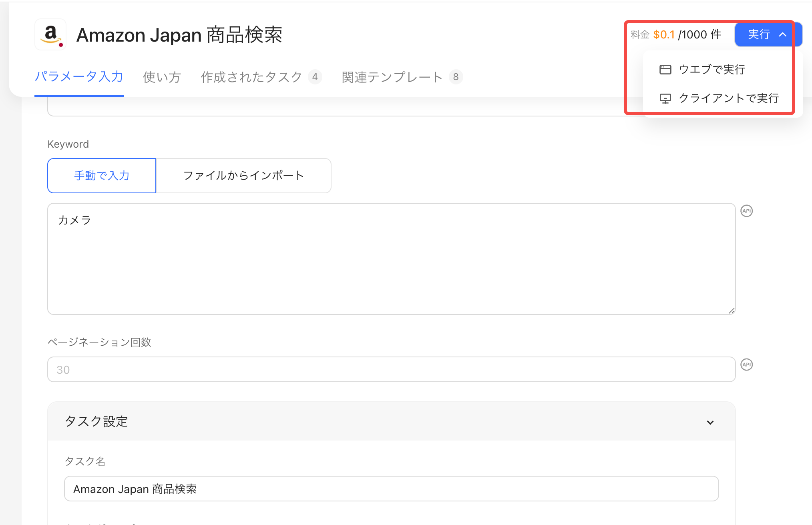812x525 pixels.
Task: Open the 使い方 tab
Action: 162,77
